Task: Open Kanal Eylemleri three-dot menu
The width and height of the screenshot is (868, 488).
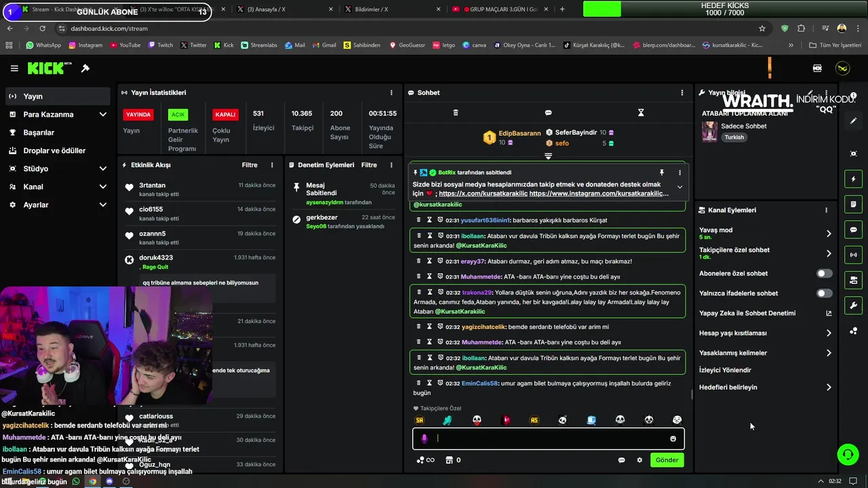Action: click(x=826, y=210)
